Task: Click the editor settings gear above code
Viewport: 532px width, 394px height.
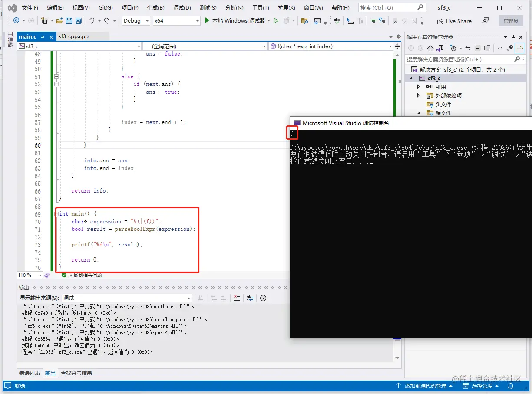Action: pos(399,36)
